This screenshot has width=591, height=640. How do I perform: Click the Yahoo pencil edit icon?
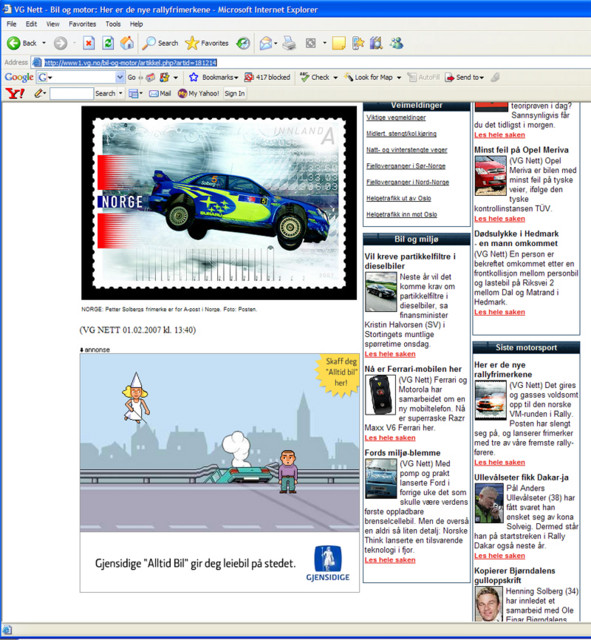click(38, 93)
